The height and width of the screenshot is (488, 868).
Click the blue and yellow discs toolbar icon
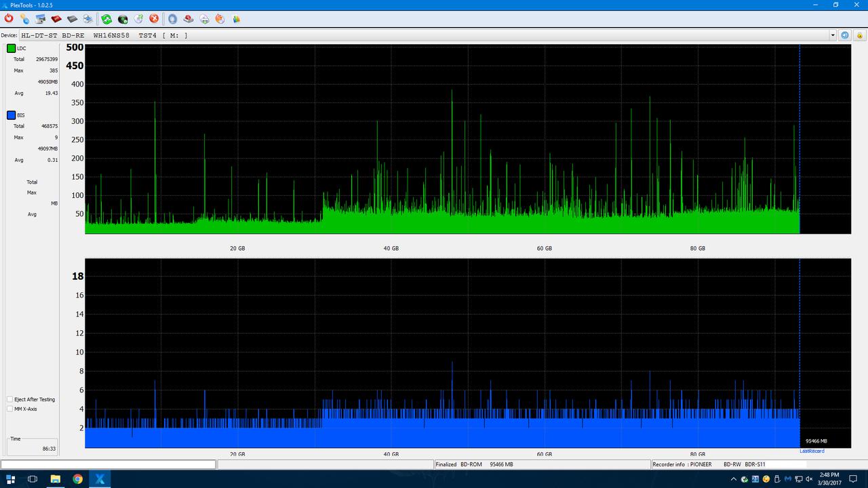24,19
